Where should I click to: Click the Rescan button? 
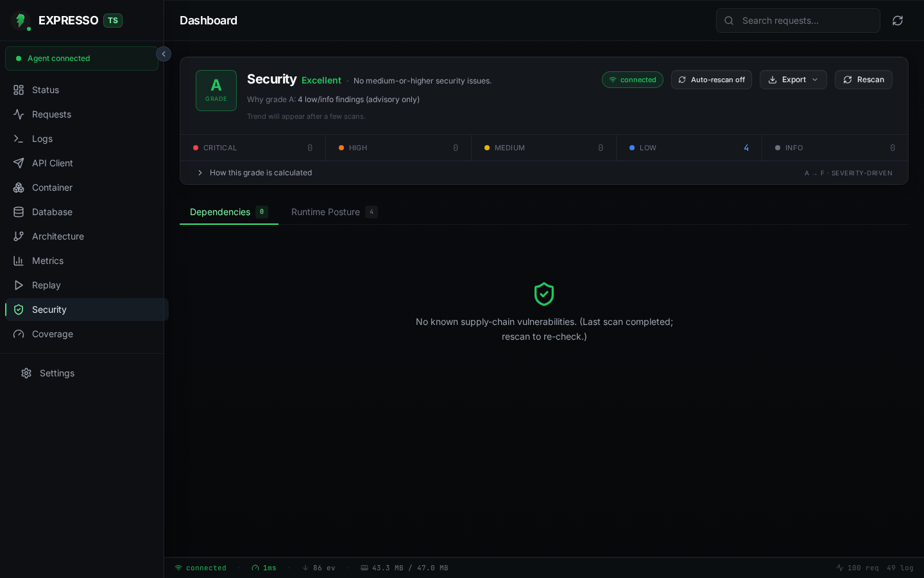863,80
